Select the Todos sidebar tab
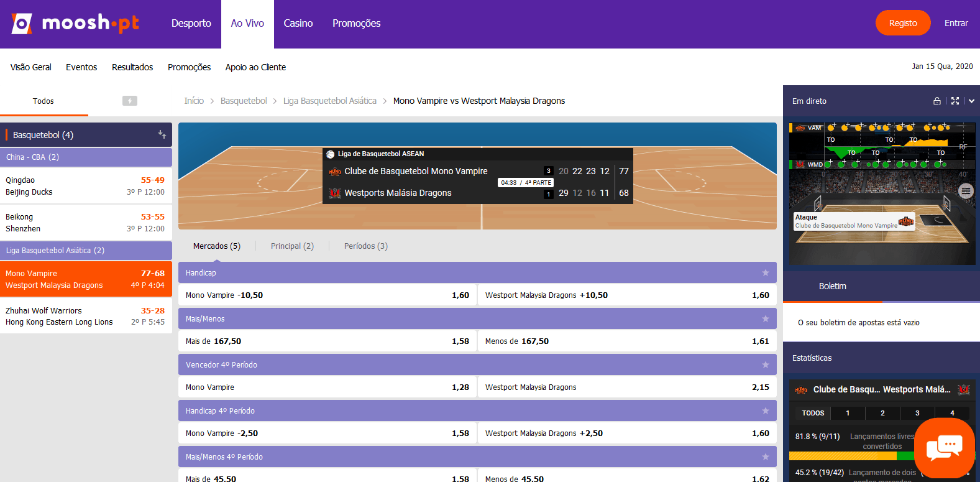Viewport: 980px width, 482px height. (x=44, y=101)
